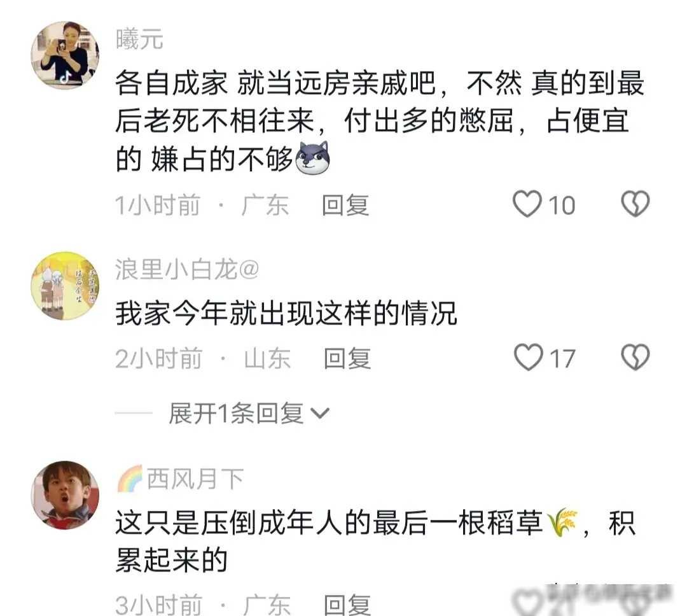Image resolution: width=687 pixels, height=616 pixels.
Task: Open the username 曦元
Action: 139,39
